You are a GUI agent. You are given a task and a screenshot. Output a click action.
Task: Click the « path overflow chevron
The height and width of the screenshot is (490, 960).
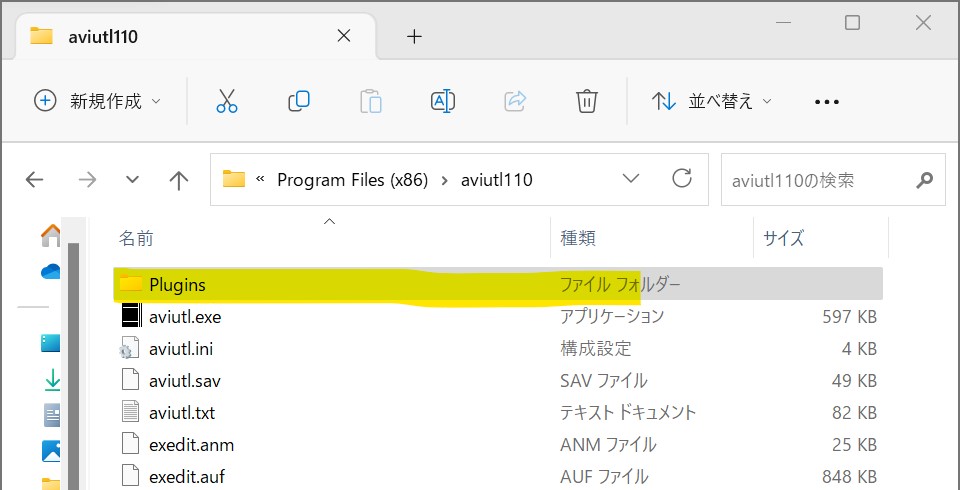[260, 180]
